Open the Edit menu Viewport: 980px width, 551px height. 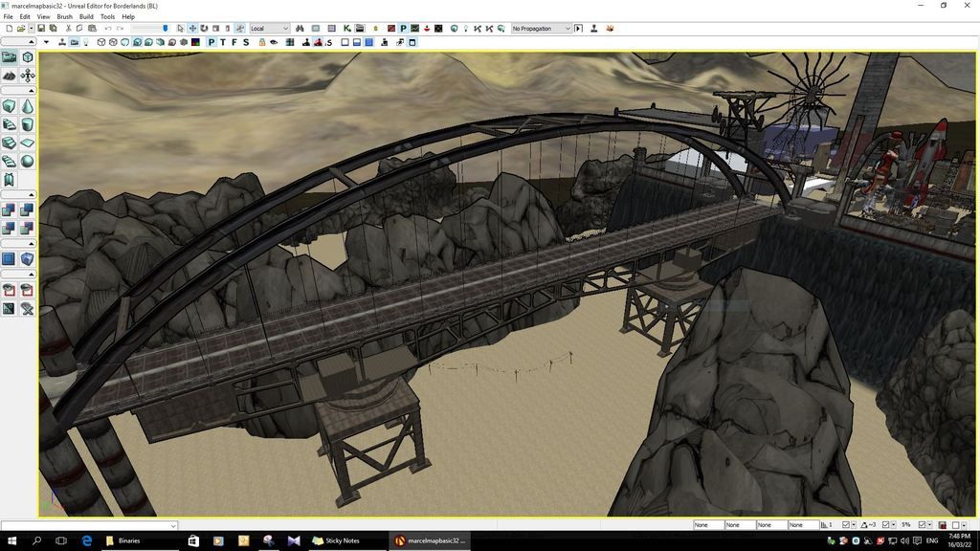coord(25,17)
